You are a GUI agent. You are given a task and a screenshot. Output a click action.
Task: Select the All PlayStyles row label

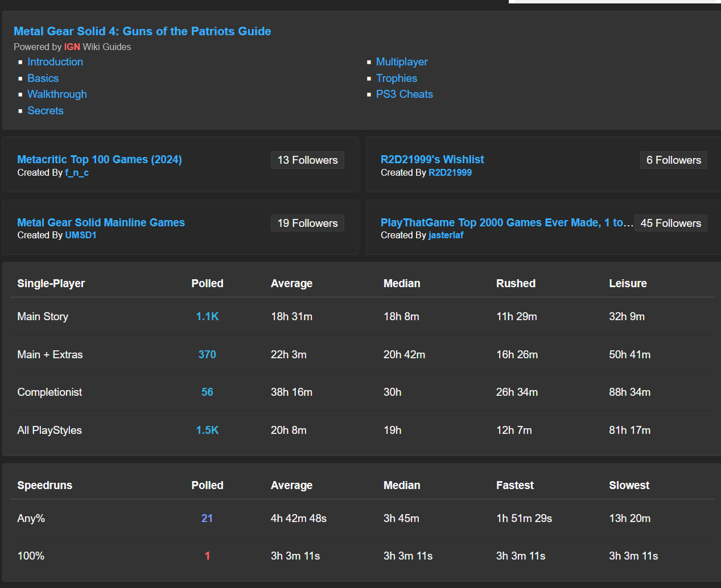click(50, 430)
